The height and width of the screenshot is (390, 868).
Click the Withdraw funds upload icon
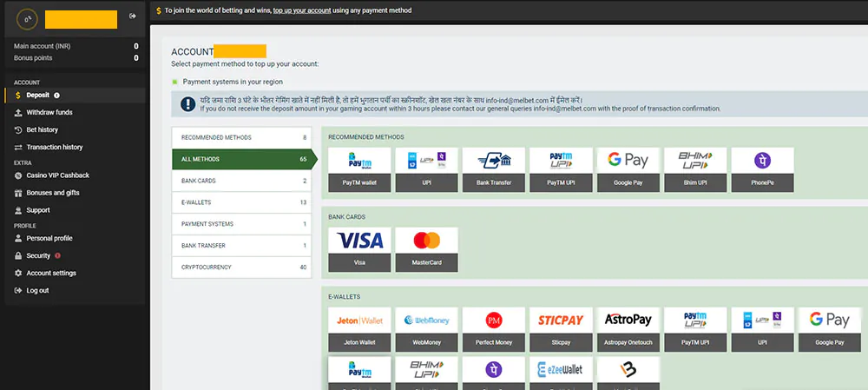[18, 112]
